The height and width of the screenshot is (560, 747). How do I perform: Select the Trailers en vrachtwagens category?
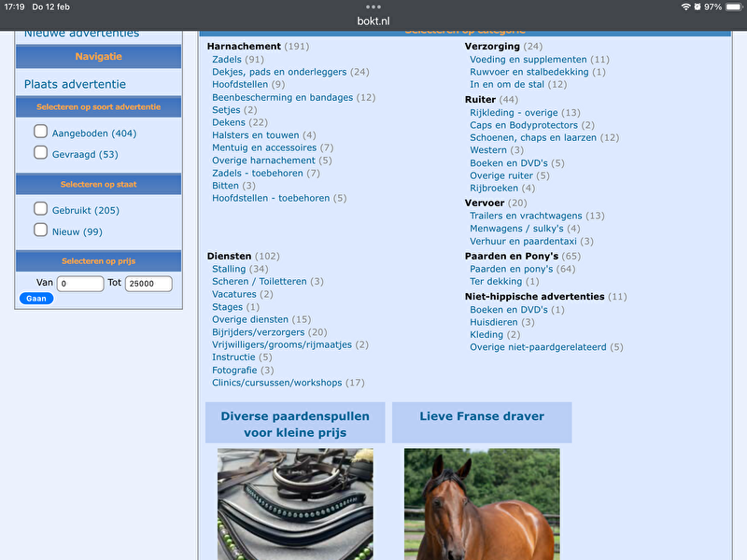click(x=537, y=216)
